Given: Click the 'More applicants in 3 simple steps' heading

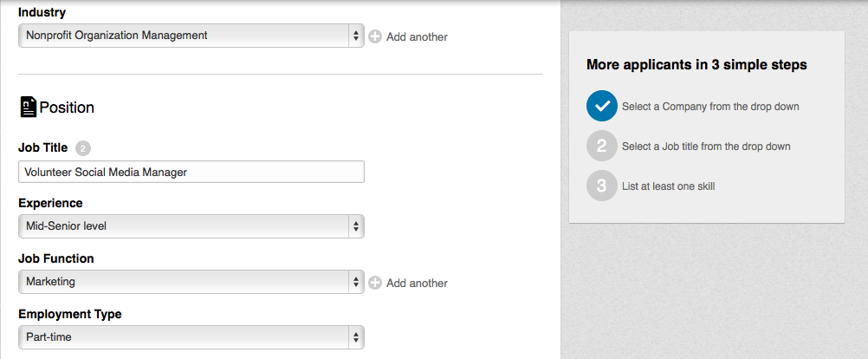Looking at the screenshot, I should pos(696,65).
